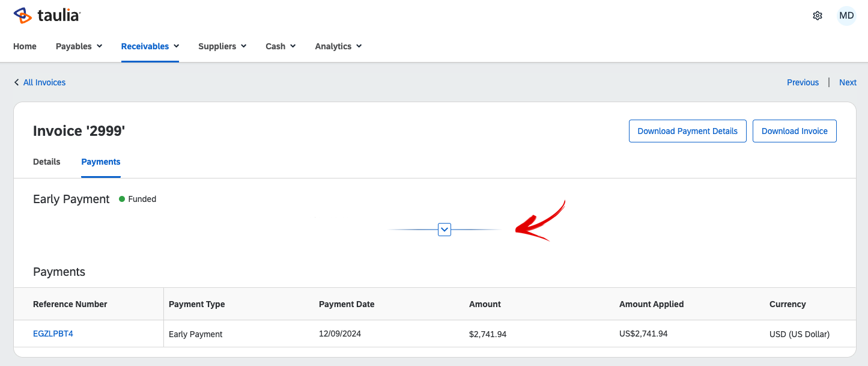
Task: Go to the Home menu item
Action: click(25, 46)
